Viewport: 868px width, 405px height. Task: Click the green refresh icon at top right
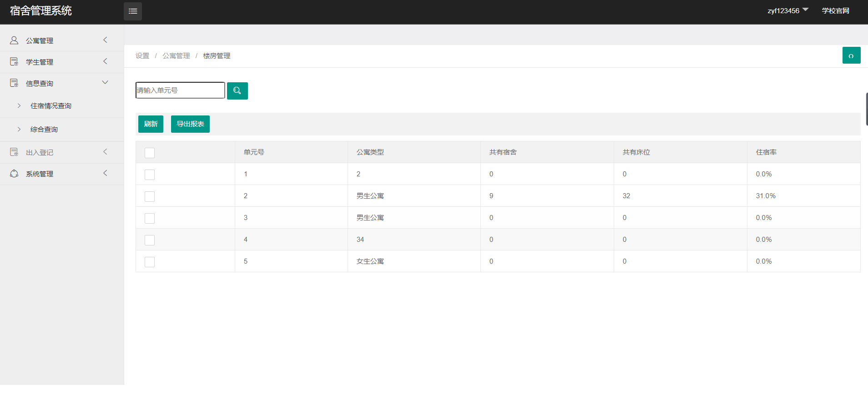click(x=851, y=55)
